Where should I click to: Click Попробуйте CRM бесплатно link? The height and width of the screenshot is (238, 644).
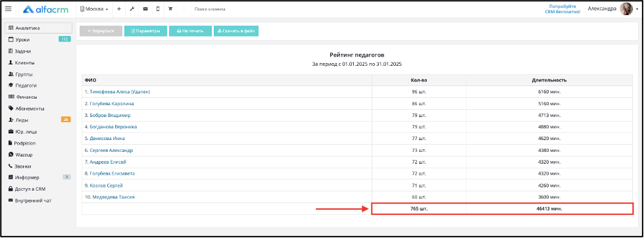[562, 9]
